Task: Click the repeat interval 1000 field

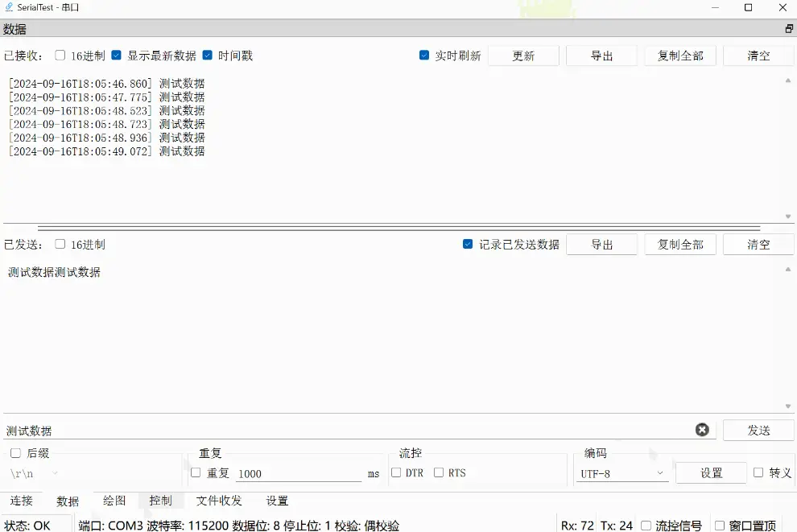Action: tap(299, 473)
